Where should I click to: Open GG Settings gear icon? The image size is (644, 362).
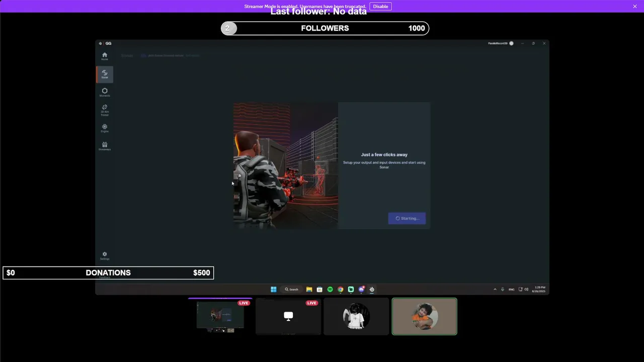(105, 255)
